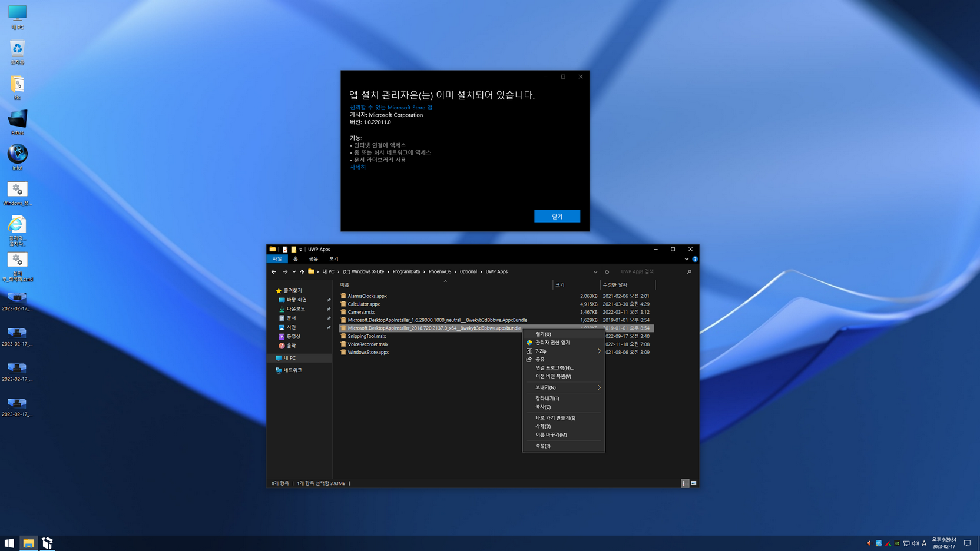Screen dimensions: 980x551
Task: Open the volume speaker tray icon
Action: pos(915,543)
